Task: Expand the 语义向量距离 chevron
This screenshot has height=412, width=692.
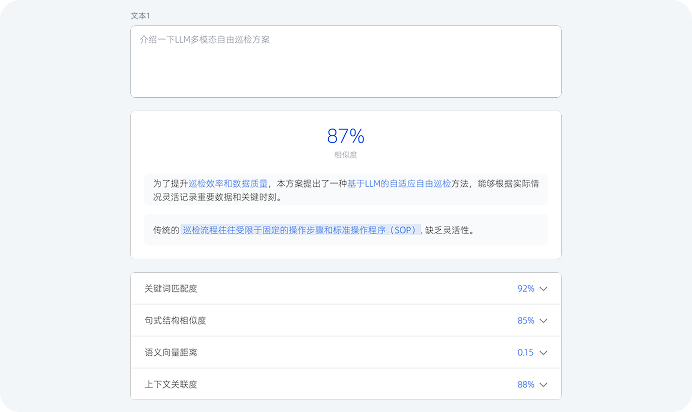Action: coord(543,352)
